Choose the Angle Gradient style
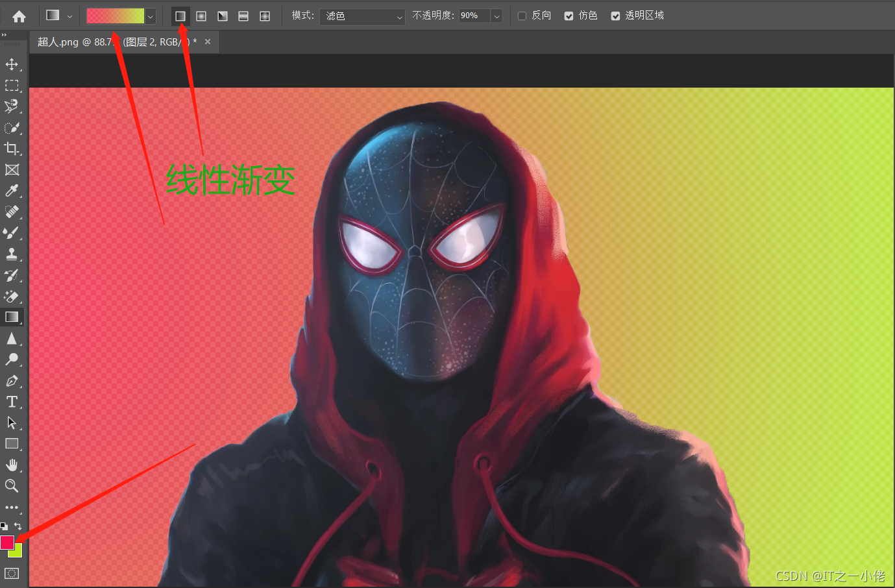The height and width of the screenshot is (588, 895). tap(223, 16)
